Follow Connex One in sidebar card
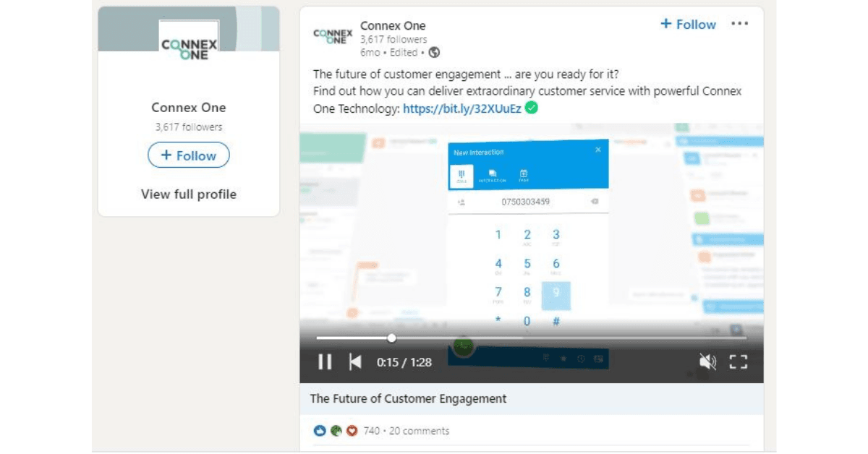Image resolution: width=868 pixels, height=454 pixels. (189, 155)
